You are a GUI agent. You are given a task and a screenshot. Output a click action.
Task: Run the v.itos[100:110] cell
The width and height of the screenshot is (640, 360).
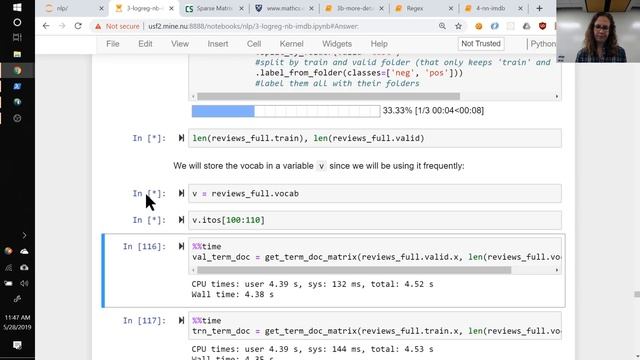click(181, 220)
